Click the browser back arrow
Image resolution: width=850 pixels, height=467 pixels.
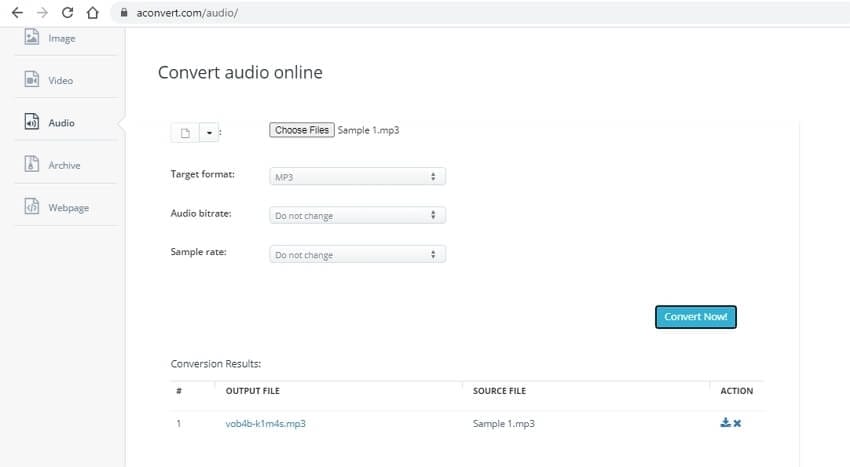tap(16, 13)
